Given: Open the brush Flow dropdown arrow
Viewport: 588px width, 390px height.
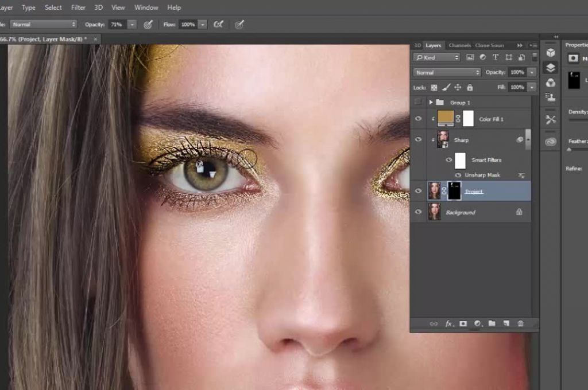Looking at the screenshot, I should [x=202, y=25].
